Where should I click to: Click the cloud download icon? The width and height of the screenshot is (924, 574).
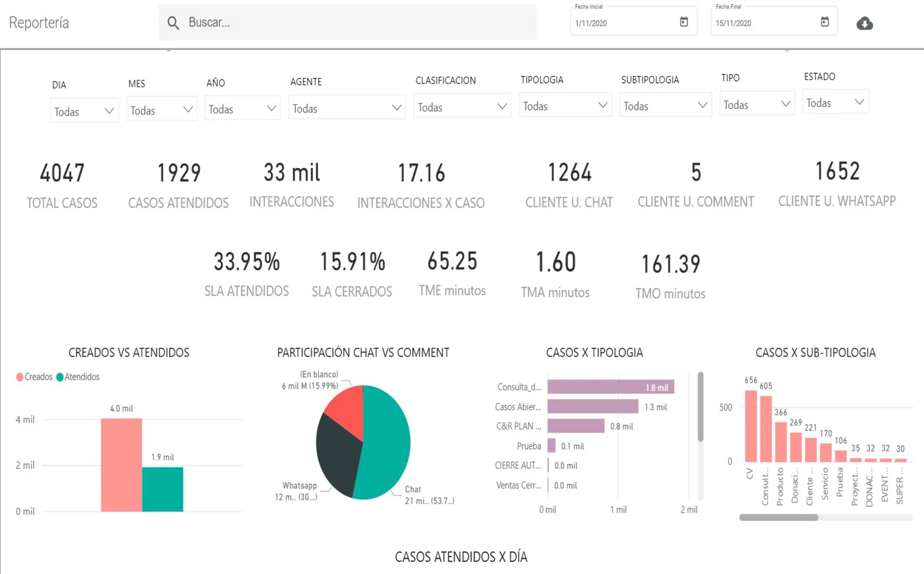point(864,23)
